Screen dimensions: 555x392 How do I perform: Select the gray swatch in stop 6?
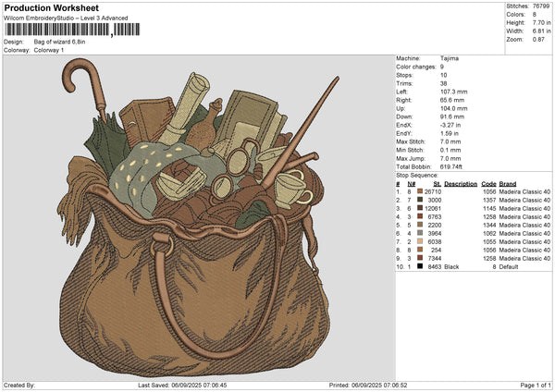tap(420, 233)
